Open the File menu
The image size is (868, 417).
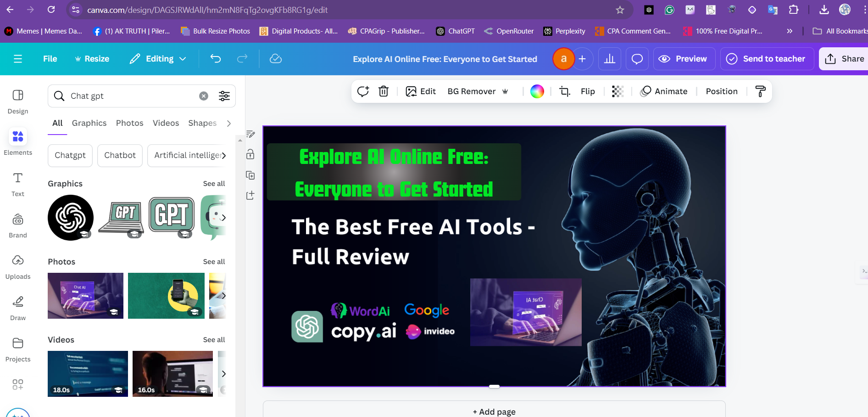(50, 59)
